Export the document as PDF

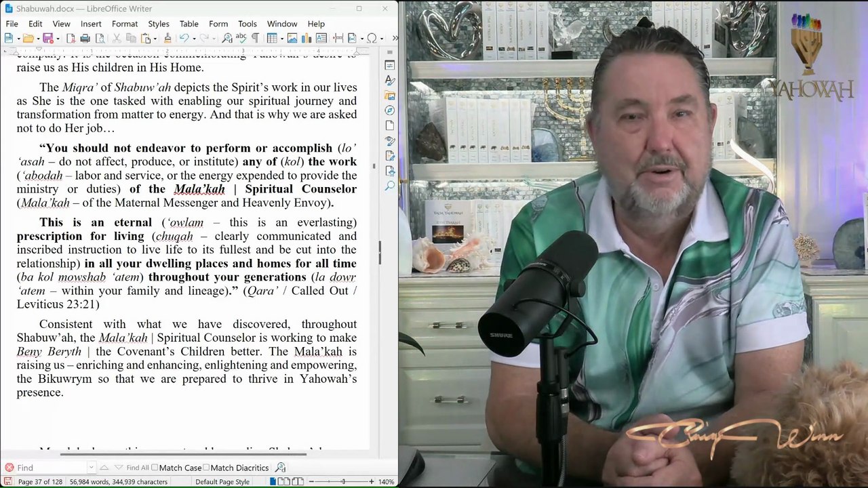(x=71, y=38)
